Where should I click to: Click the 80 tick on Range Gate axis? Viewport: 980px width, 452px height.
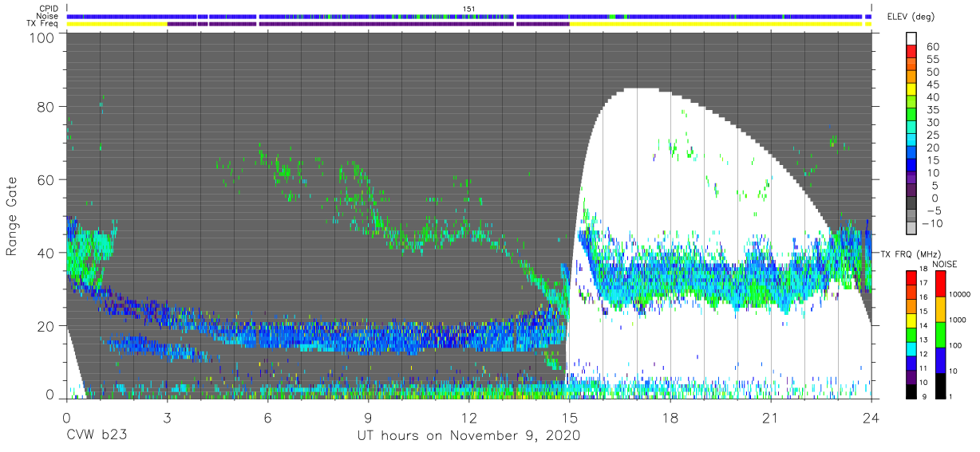[46, 108]
